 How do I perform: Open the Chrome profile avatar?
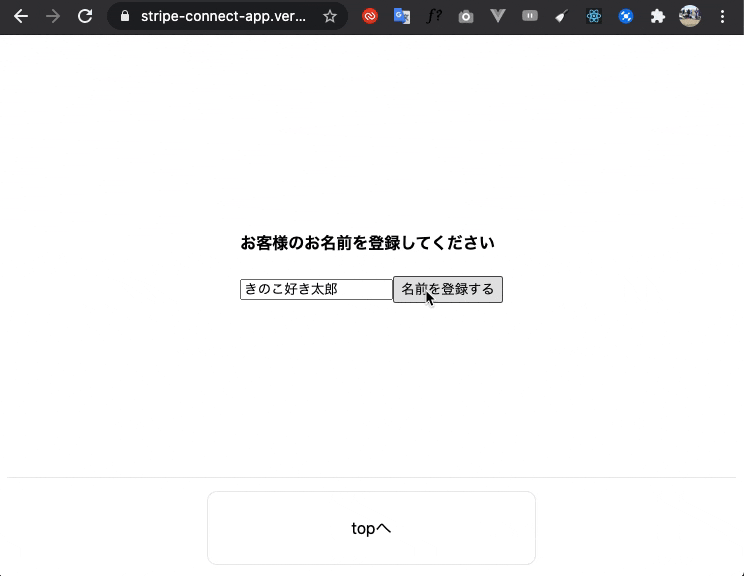coord(690,16)
